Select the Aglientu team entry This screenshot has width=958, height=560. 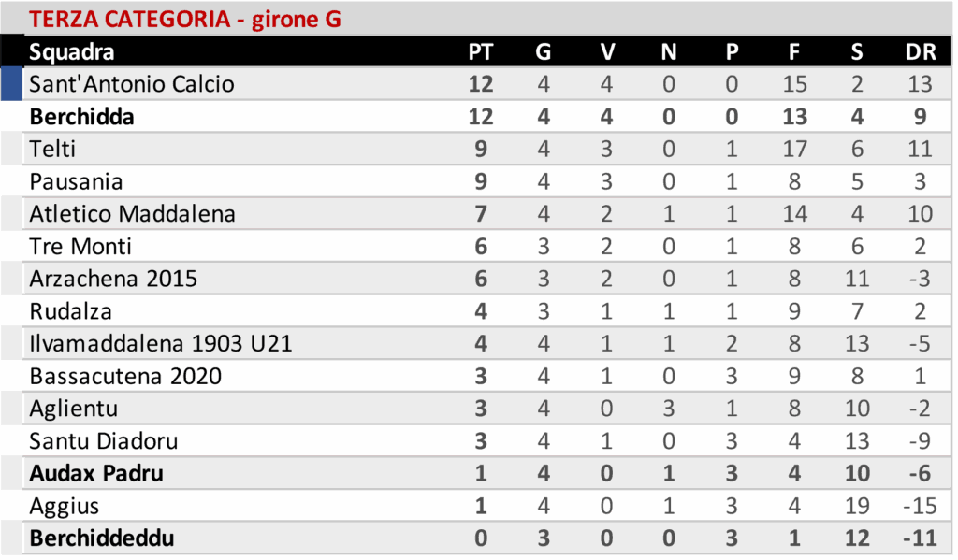coord(74,409)
